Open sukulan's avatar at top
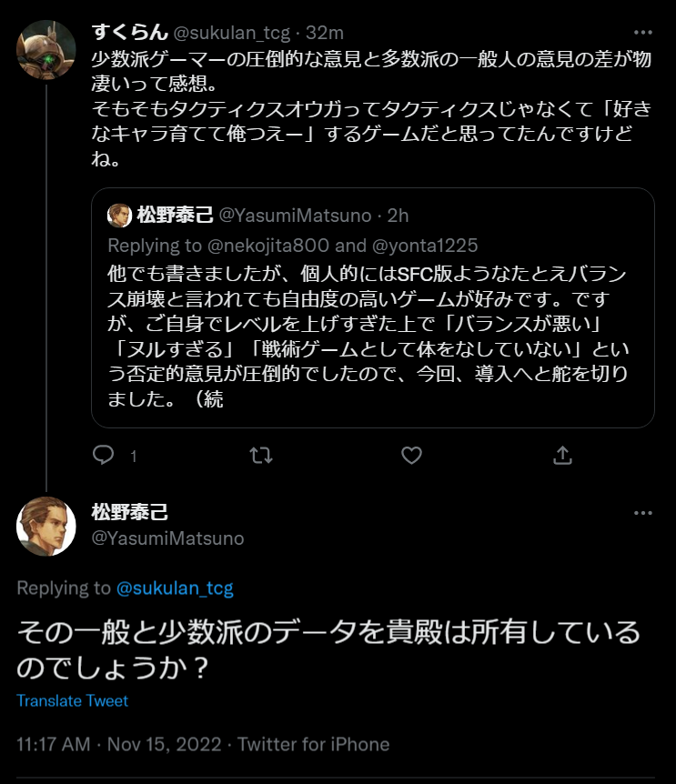676x784 pixels. click(x=46, y=50)
